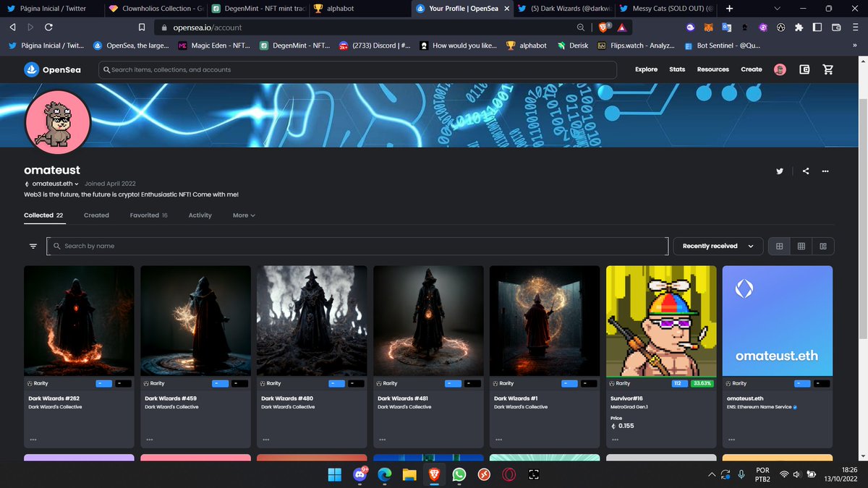Image resolution: width=868 pixels, height=488 pixels.
Task: Select the Favorited tab
Action: [148, 215]
